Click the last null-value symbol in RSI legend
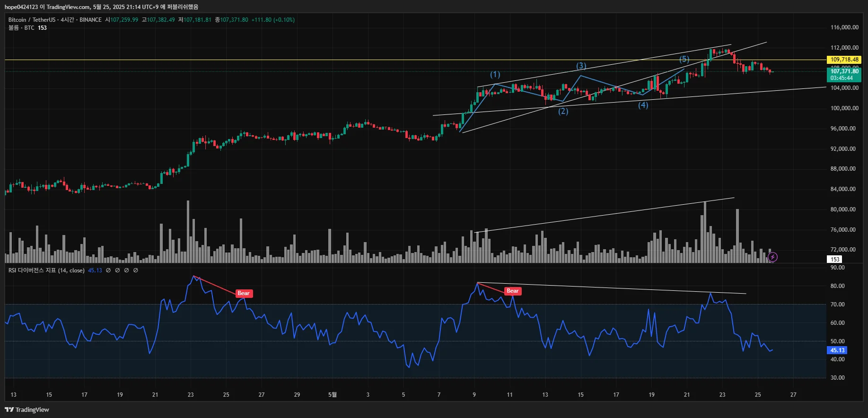The width and height of the screenshot is (868, 418). (136, 270)
